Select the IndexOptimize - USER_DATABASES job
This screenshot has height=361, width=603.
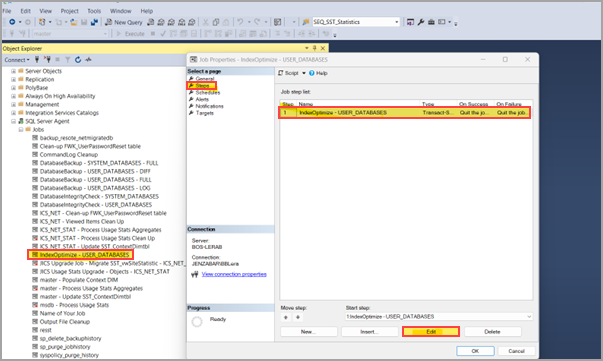(84, 255)
